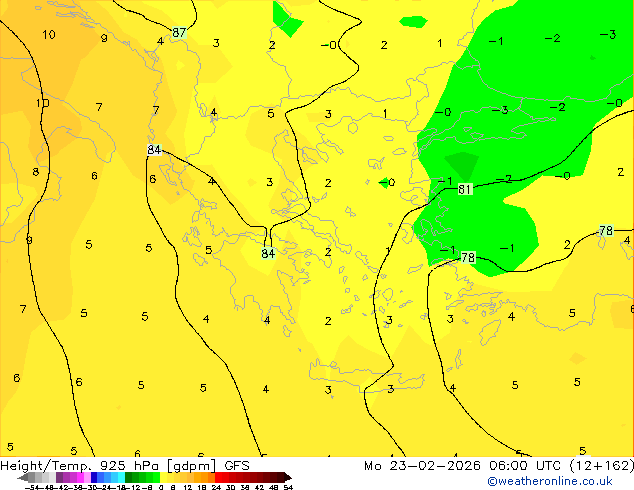The width and height of the screenshot is (634, 490).
Task: Open the weatheronline.co.uk copyright link
Action: pos(550,481)
